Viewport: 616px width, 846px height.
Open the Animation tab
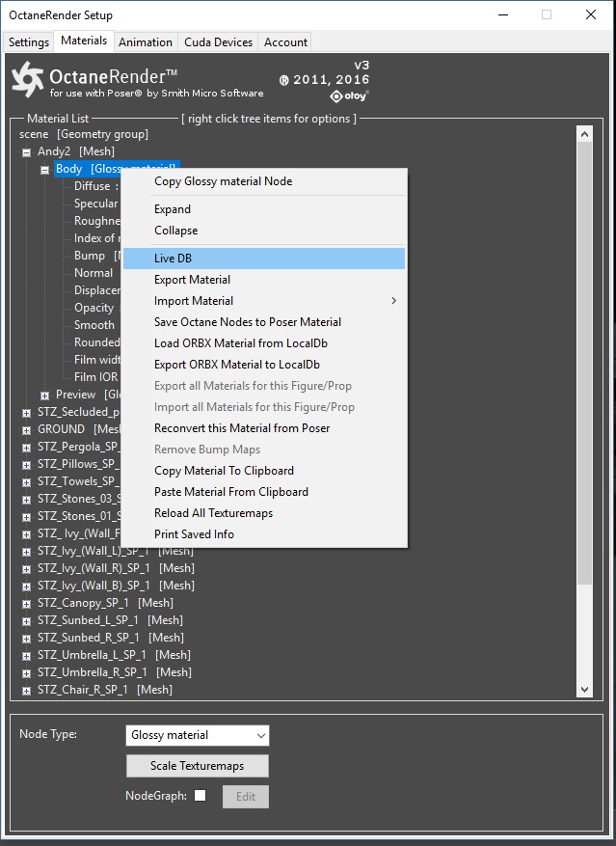146,42
